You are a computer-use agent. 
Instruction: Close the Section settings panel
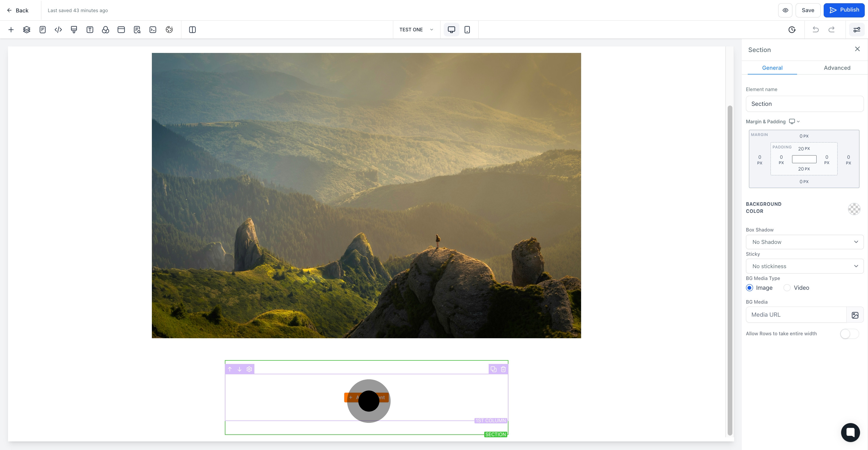coord(858,49)
